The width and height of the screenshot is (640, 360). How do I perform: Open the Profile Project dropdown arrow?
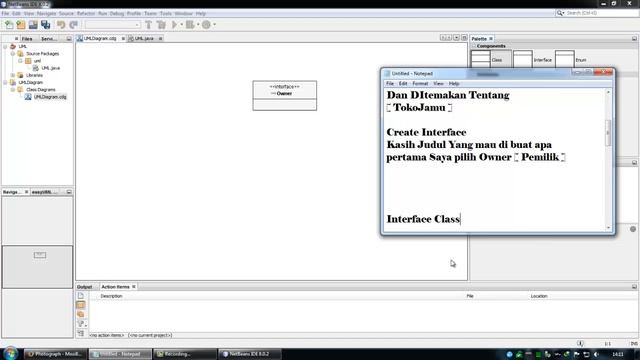214,25
